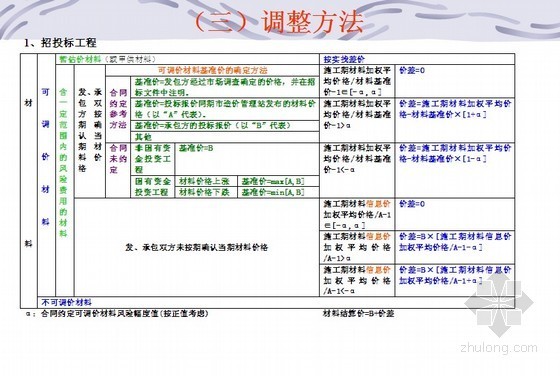Click the header "可调价材料基准价的确定方法"
The height and width of the screenshot is (376, 560).
(212, 70)
